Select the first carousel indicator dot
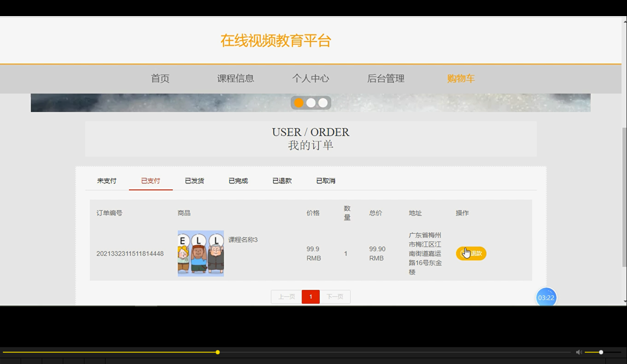This screenshot has height=364, width=627. point(299,103)
